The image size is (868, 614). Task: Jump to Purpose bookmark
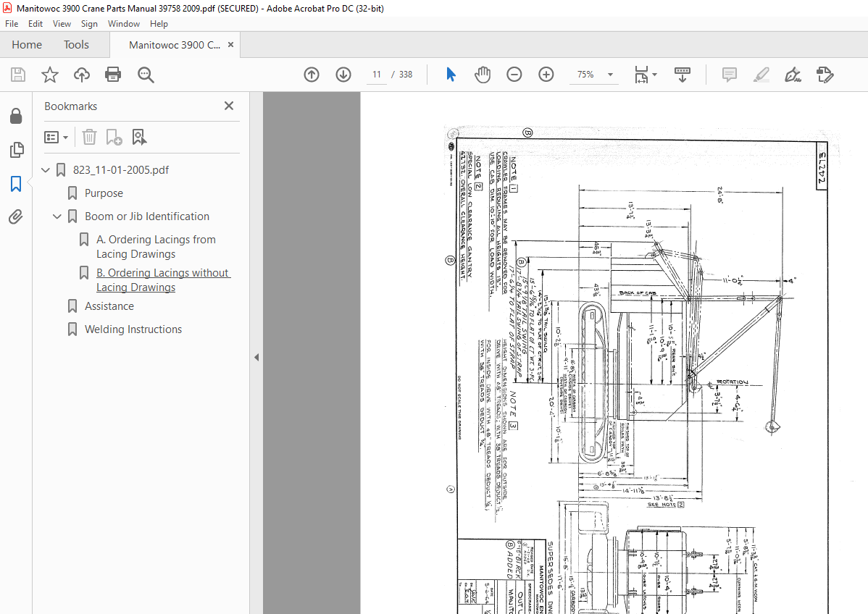104,193
